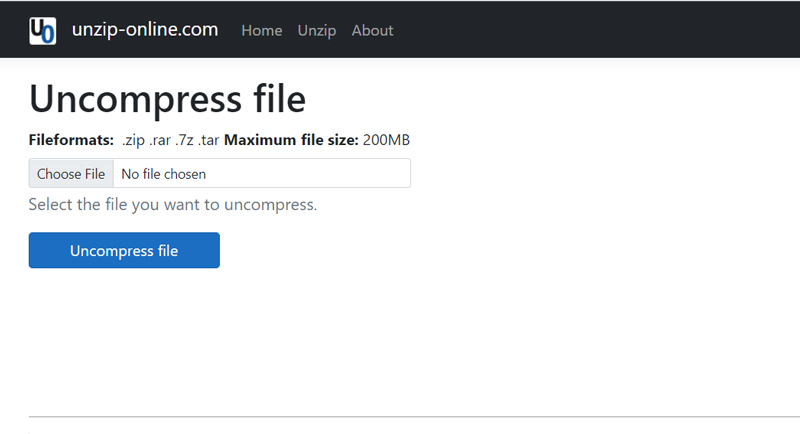This screenshot has width=800, height=434.
Task: Click the .zip format text
Action: [133, 140]
